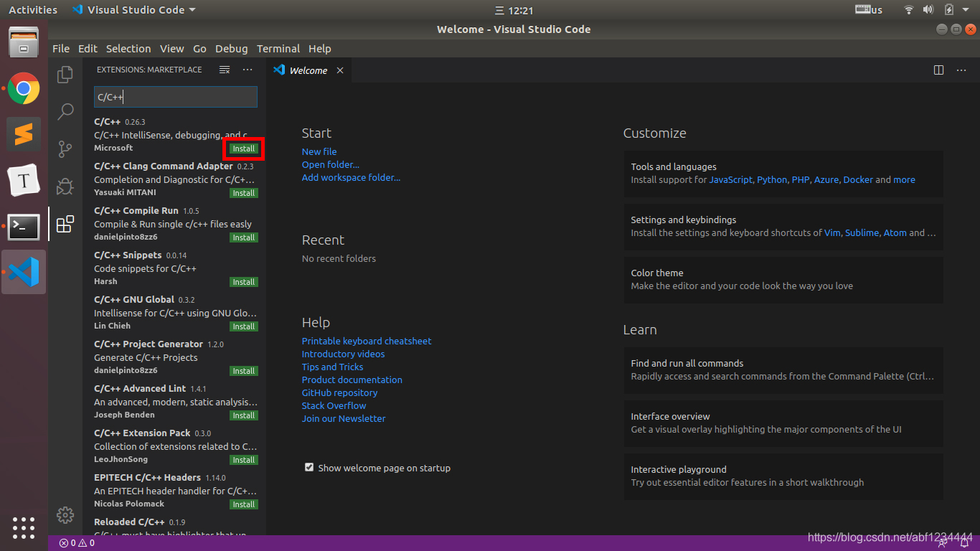Open the Source Control view icon
Viewport: 980px width, 551px height.
[65, 149]
